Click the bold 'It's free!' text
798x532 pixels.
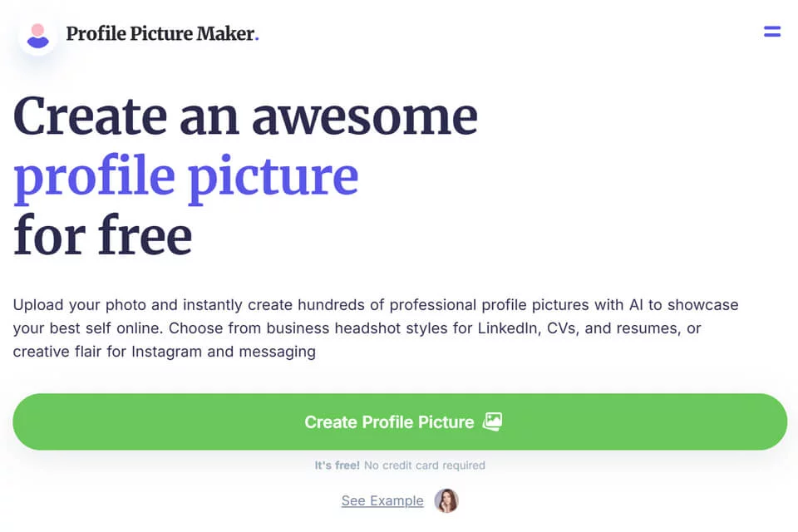(337, 465)
